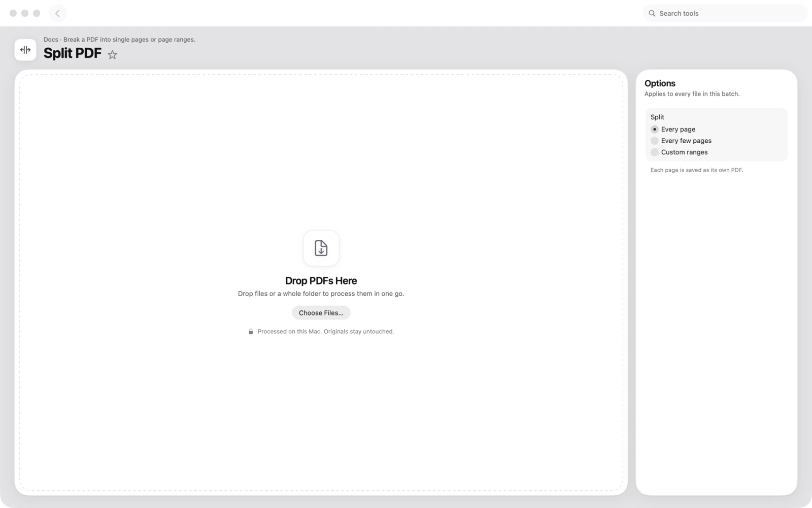Click the Options panel heading

click(x=660, y=83)
